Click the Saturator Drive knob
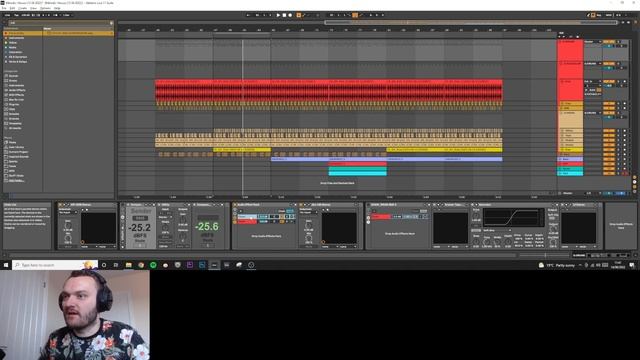This screenshot has width=640, height=360. point(476,215)
